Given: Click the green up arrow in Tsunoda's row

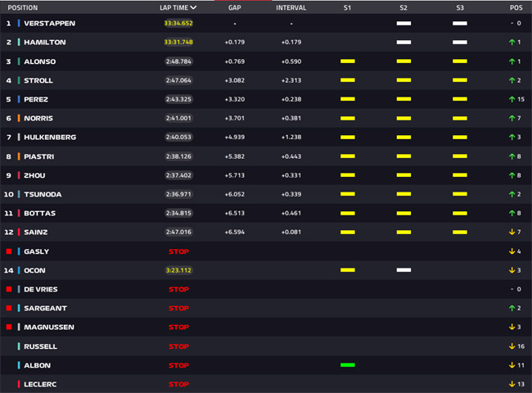Looking at the screenshot, I should [512, 194].
